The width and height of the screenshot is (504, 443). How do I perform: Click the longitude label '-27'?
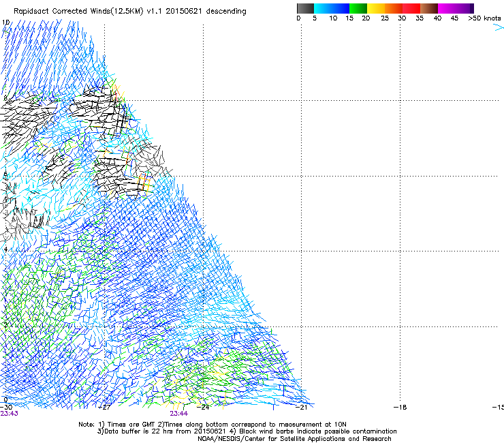[104, 407]
